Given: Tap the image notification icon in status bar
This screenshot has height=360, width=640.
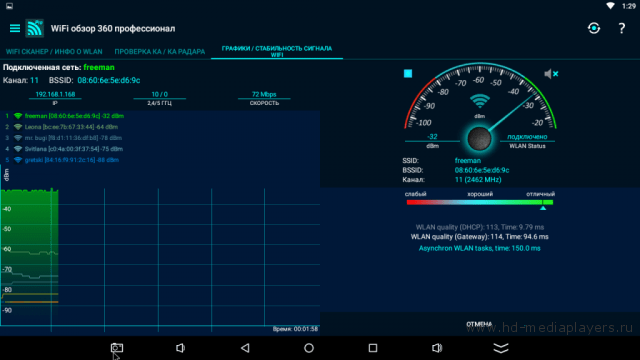Looking at the screenshot, I should click(x=9, y=6).
